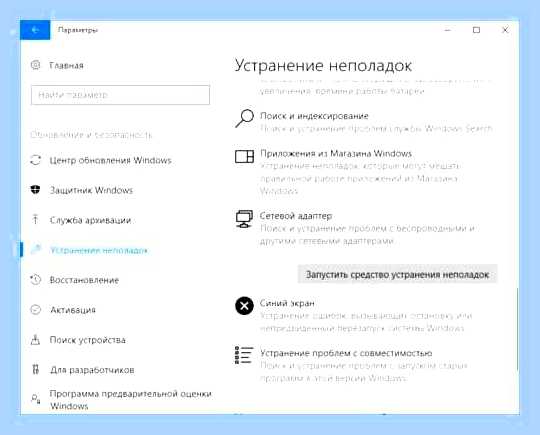This screenshot has height=435, width=540.
Task: Click the Windows Store apps tile icon
Action: pos(245,156)
